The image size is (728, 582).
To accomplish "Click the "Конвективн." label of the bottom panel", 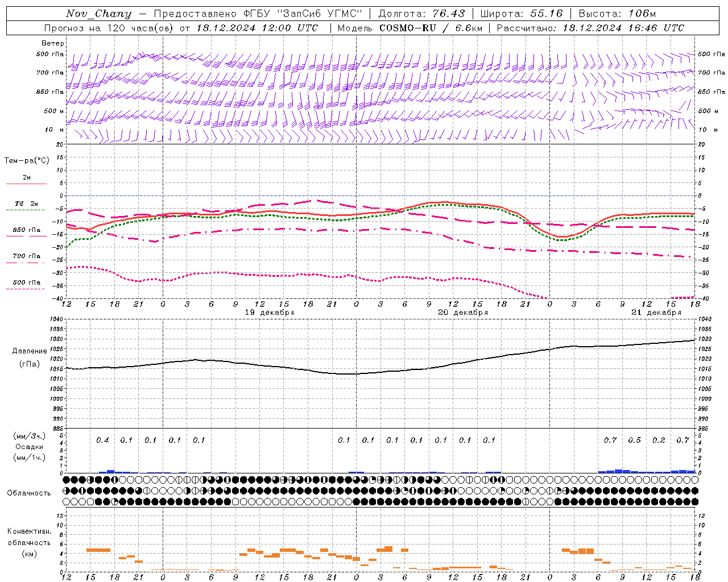I will point(30,531).
